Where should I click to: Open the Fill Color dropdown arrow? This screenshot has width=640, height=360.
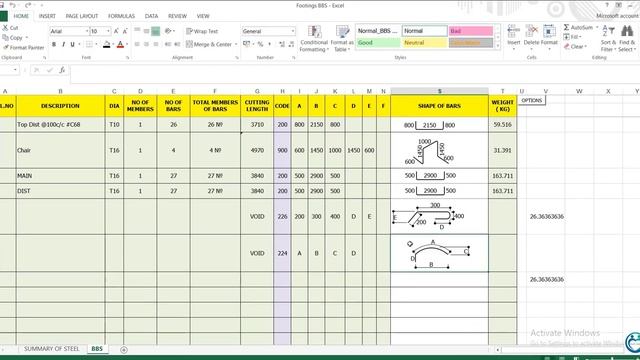click(x=113, y=44)
